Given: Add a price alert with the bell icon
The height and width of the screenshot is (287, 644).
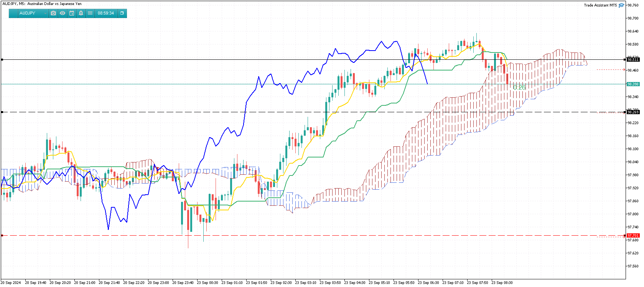Looking at the screenshot, I should [81, 13].
